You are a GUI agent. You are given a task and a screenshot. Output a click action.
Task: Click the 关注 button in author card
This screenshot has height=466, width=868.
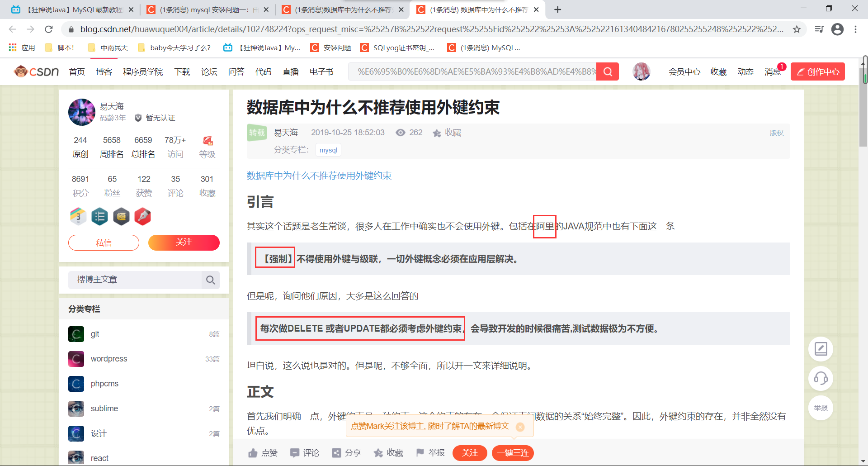point(184,243)
